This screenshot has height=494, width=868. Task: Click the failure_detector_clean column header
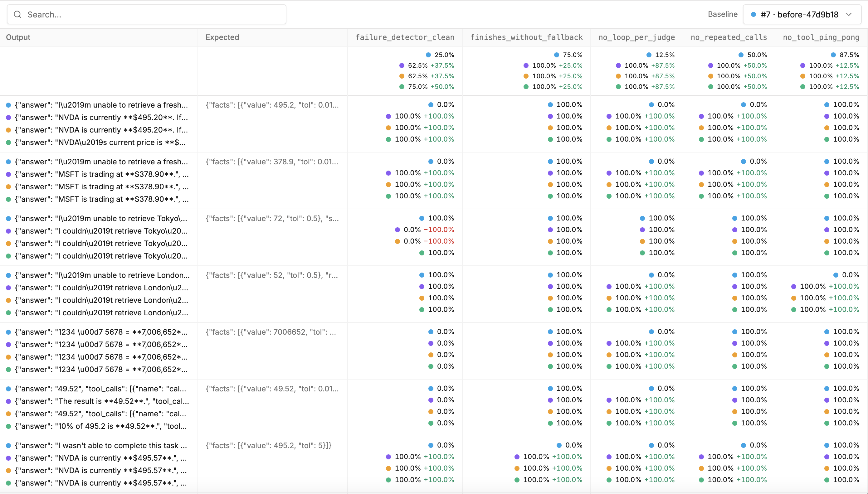click(405, 37)
